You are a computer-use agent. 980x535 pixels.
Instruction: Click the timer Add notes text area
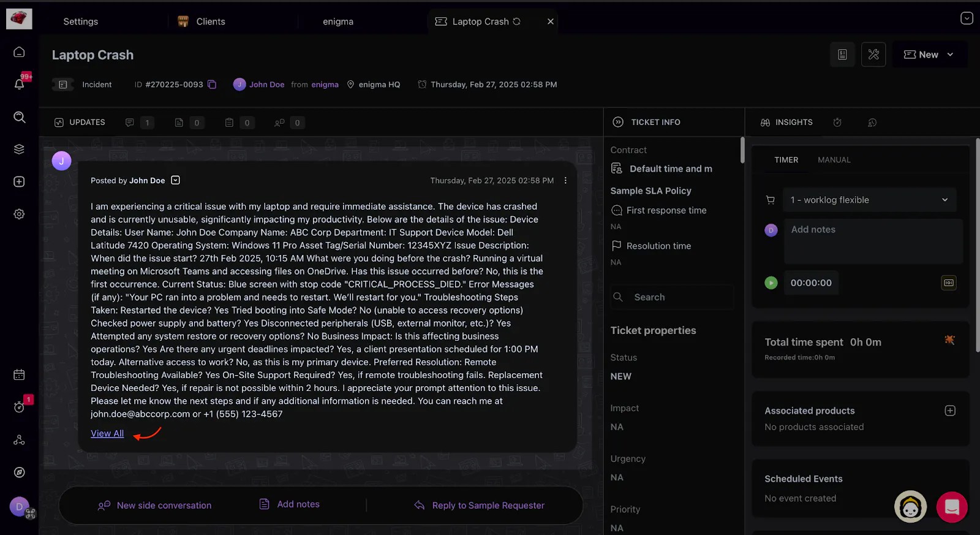click(873, 242)
